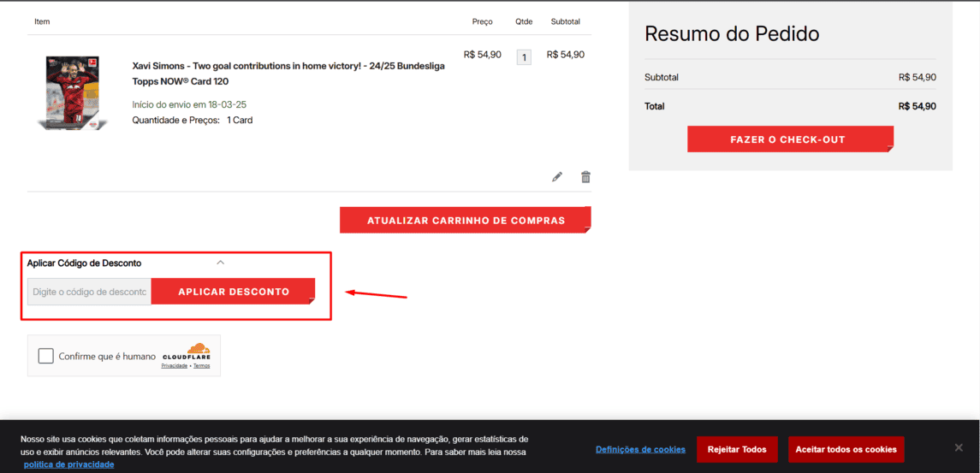Click the quantity field showing 1
Image resolution: width=980 pixels, height=473 pixels.
[524, 57]
